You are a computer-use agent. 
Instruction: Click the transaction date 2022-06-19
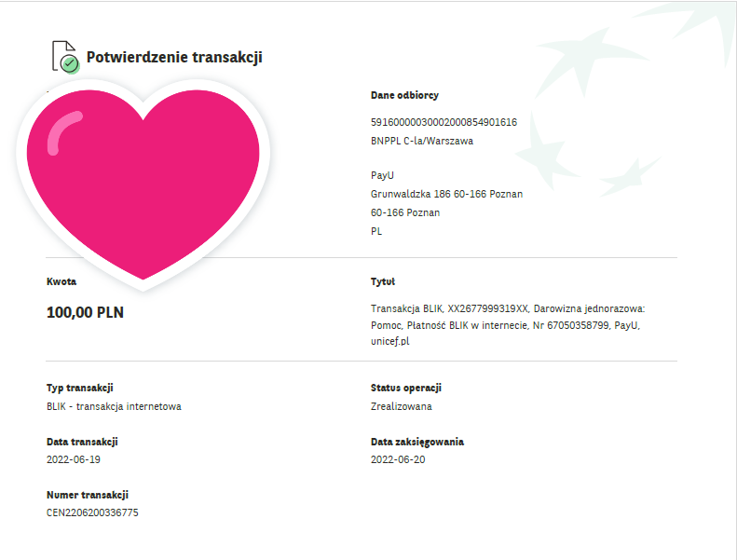[x=74, y=459]
